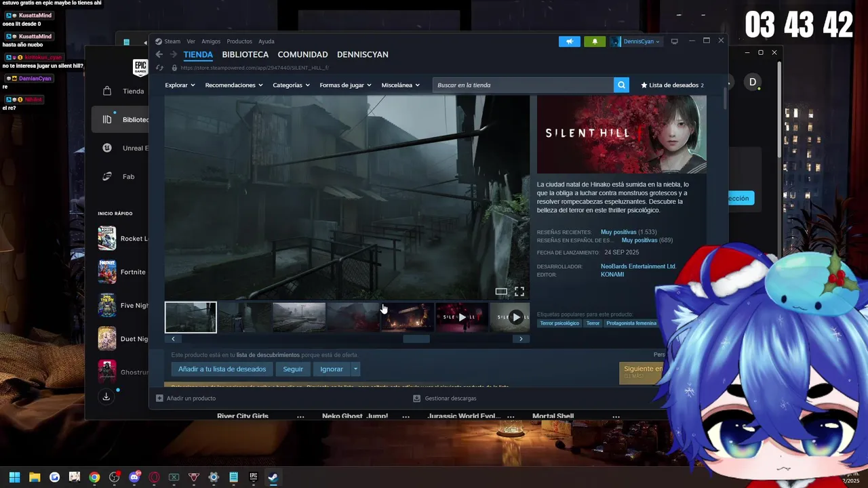Image resolution: width=868 pixels, height=488 pixels.
Task: Select the third screenshot thumbnail
Action: [299, 317]
